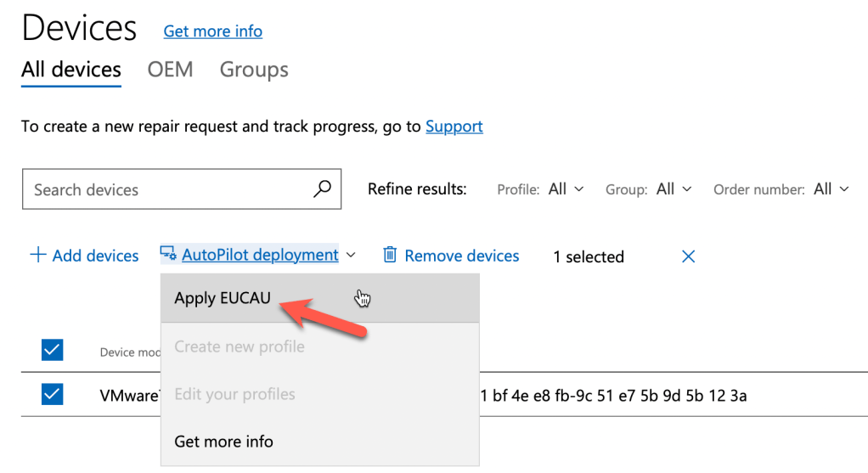868x473 pixels.
Task: Click the trash can Remove devices icon
Action: [x=390, y=255]
